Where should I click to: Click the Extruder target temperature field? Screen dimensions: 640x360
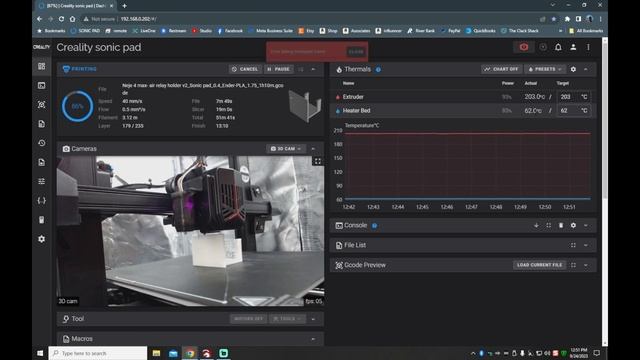click(x=573, y=97)
